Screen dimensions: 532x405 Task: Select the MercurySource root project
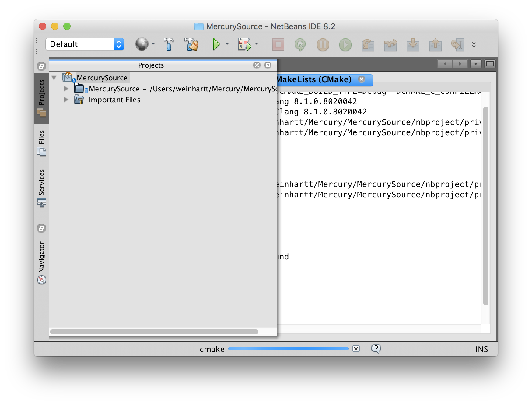(x=102, y=78)
